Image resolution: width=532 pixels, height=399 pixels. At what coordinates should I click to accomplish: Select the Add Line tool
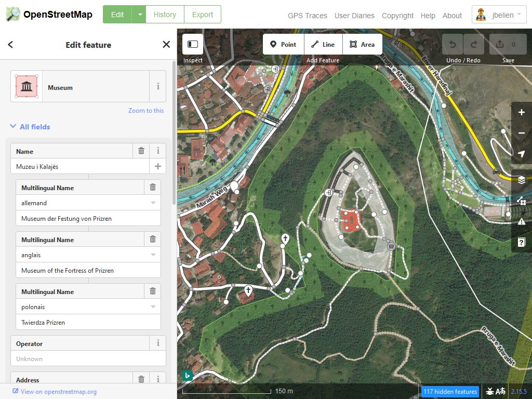[x=323, y=45]
